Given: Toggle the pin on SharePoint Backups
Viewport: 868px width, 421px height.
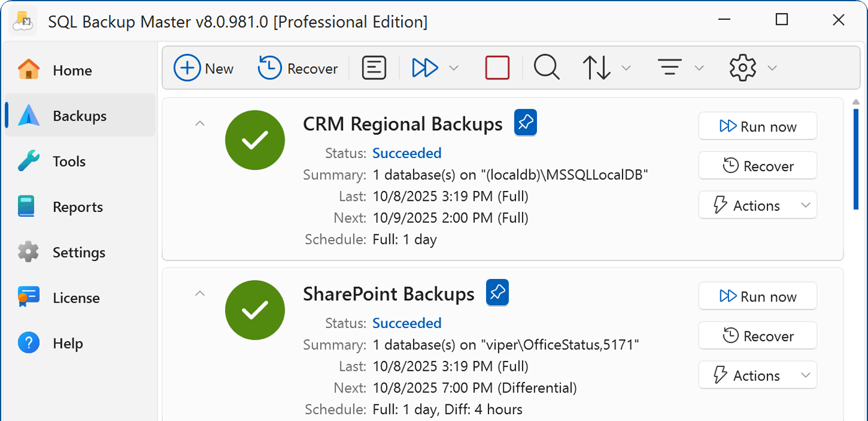Looking at the screenshot, I should 497,292.
